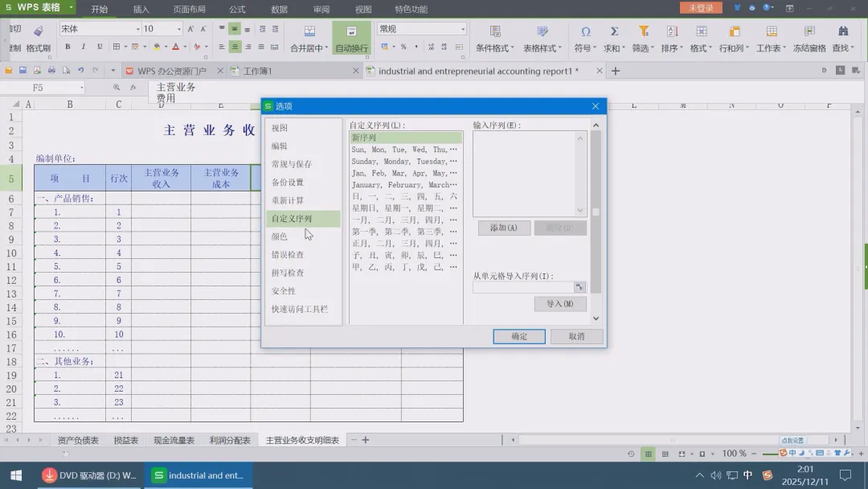Click the print preview icon
Viewport: 868px width, 489px height.
coord(66,70)
